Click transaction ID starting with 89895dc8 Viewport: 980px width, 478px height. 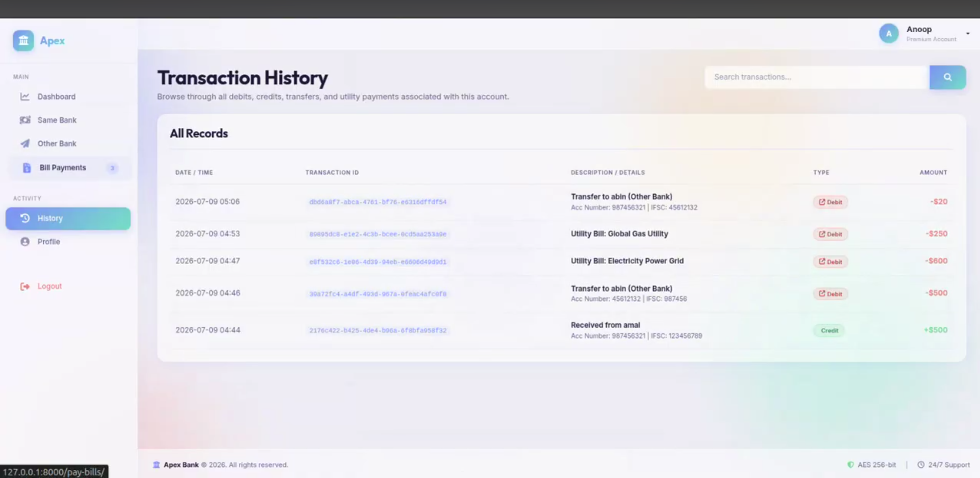378,234
